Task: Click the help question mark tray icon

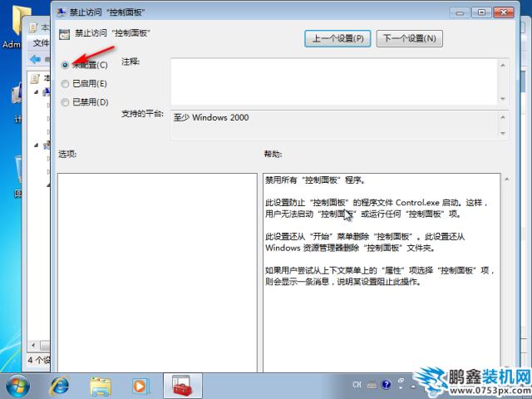Action: tap(386, 385)
